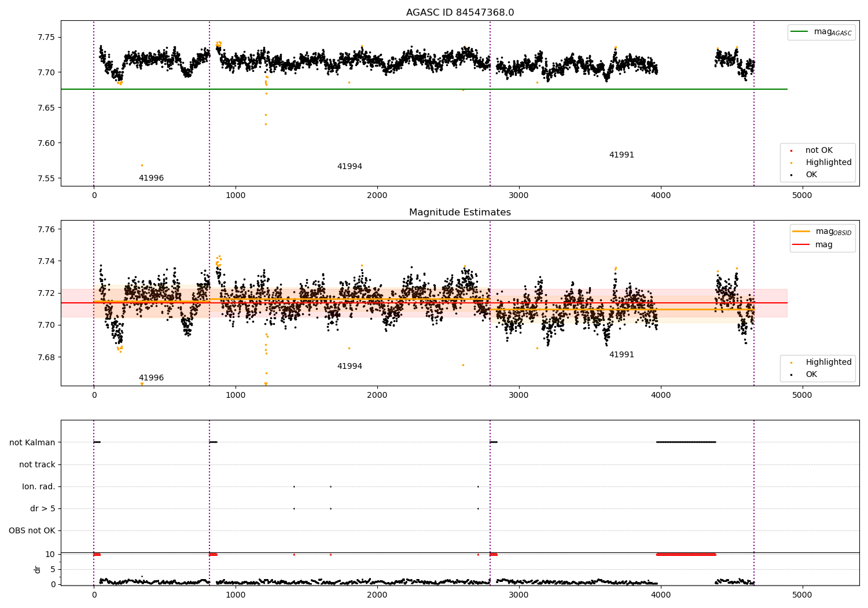Click the 41991 observation label in top plot
Viewport: 868px width, 608px height.
(621, 155)
